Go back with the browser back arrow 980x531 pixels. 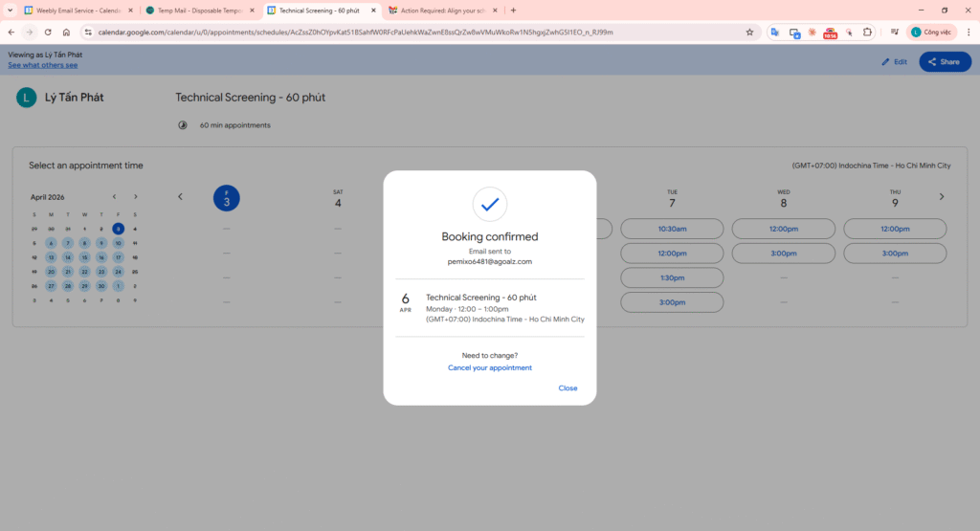(11, 32)
